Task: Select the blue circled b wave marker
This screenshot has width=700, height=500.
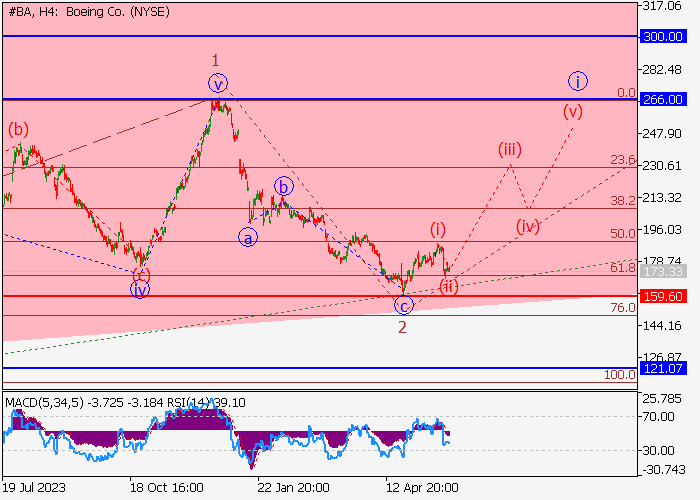Action: (284, 186)
